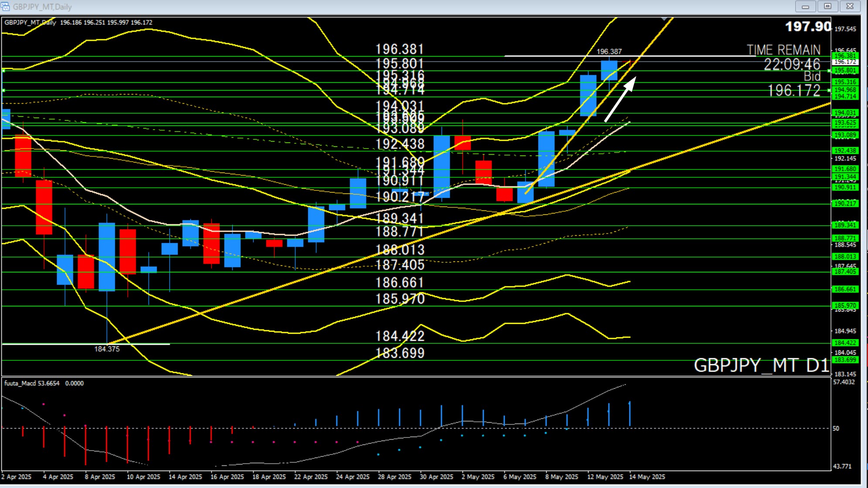Click the 183.145 value on price axis

coord(845,374)
